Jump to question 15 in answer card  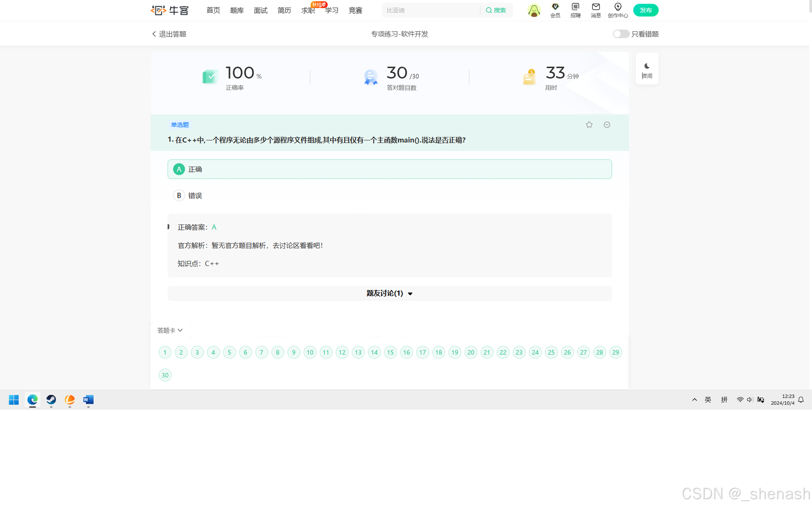click(390, 352)
